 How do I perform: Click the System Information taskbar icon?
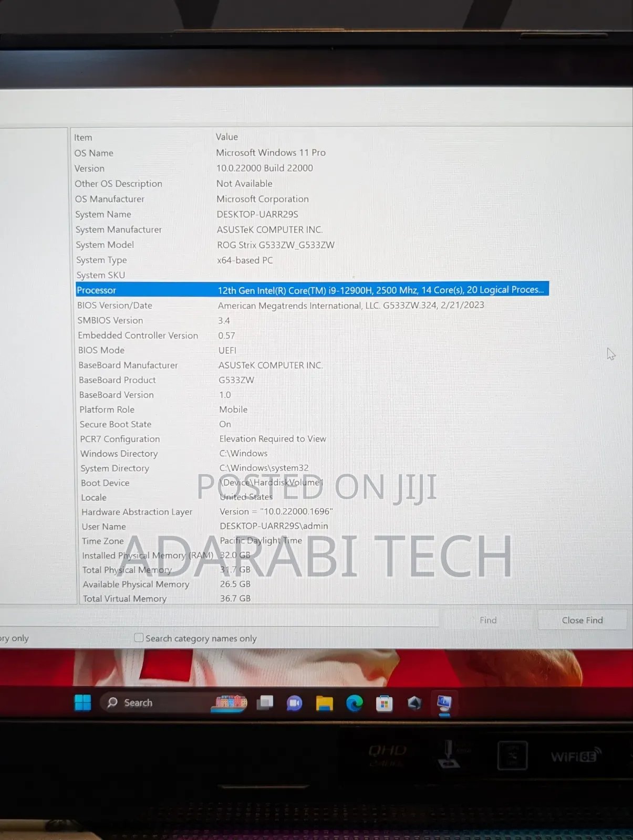(x=444, y=704)
